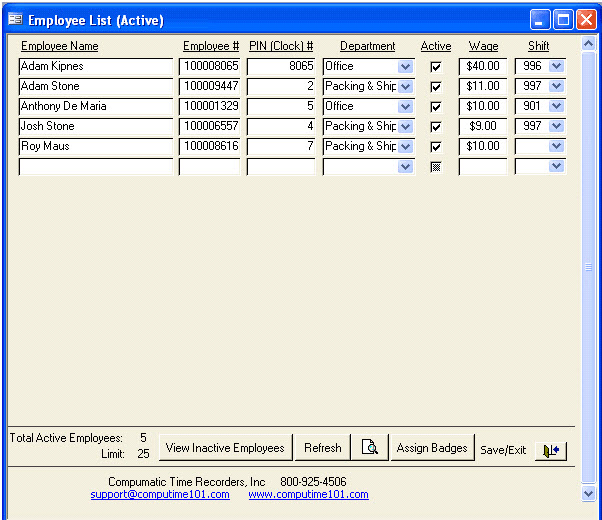The image size is (602, 520).
Task: Click the $11.00 wage field
Action: (x=483, y=86)
